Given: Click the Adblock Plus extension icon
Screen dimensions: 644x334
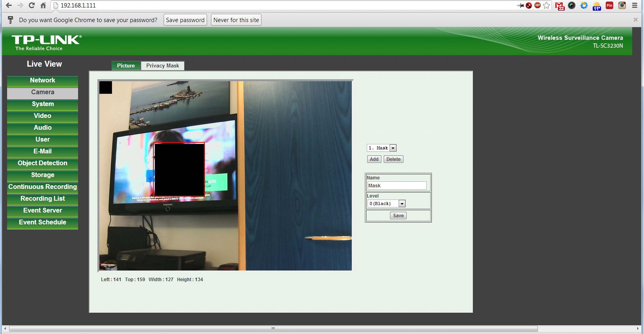Looking at the screenshot, I should tap(537, 6).
